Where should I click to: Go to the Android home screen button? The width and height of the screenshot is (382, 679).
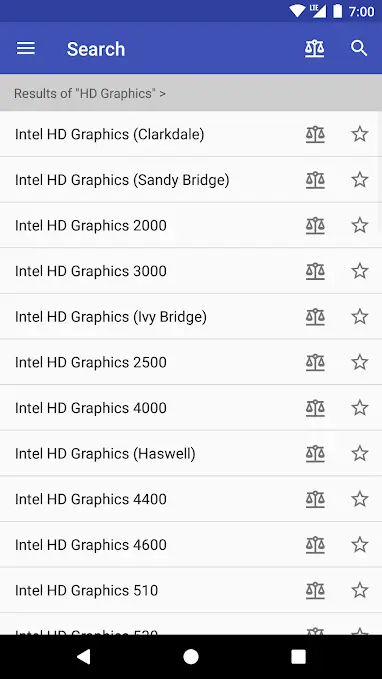coord(191,657)
